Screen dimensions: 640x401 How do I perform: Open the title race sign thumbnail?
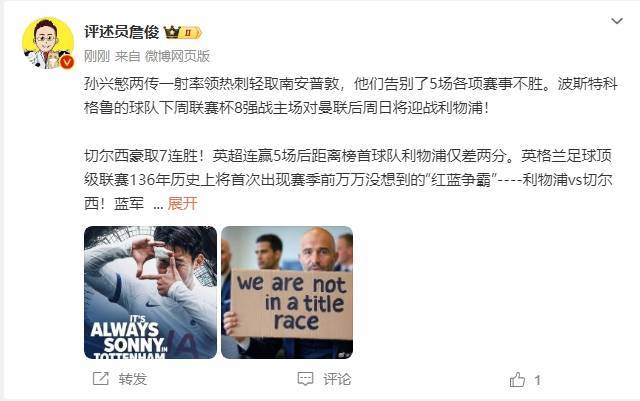pos(287,292)
